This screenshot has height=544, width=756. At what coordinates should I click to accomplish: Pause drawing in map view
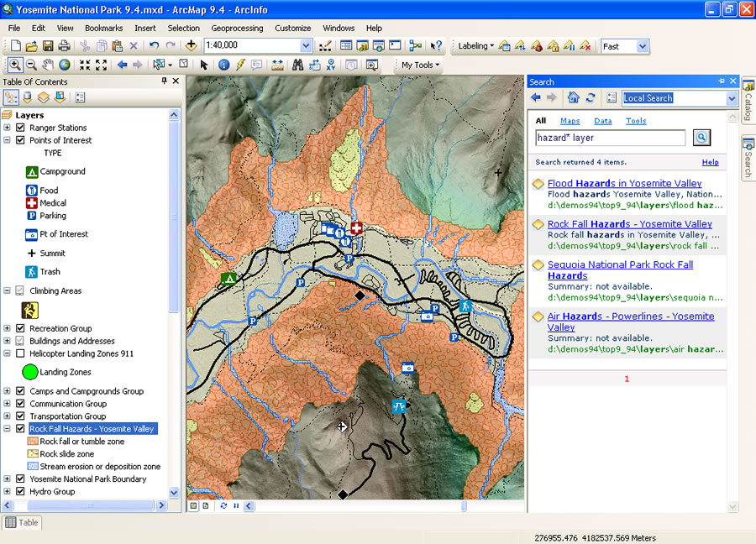point(236,506)
